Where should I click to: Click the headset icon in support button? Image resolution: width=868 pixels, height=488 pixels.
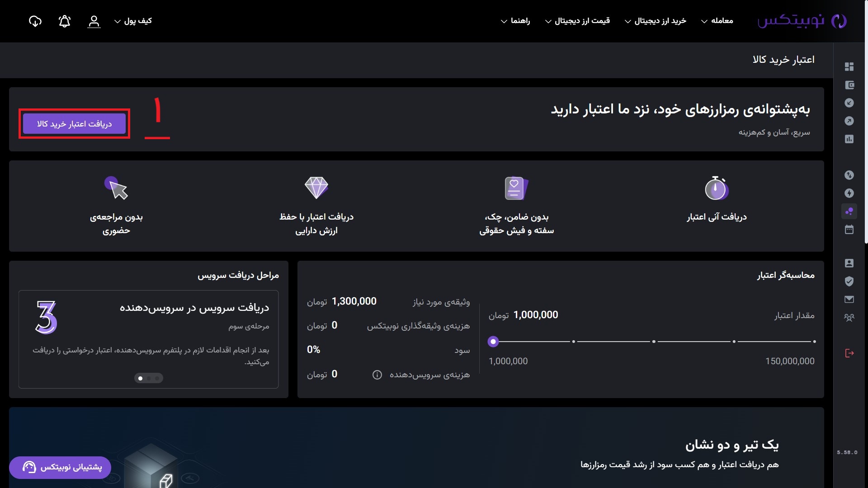click(x=29, y=467)
